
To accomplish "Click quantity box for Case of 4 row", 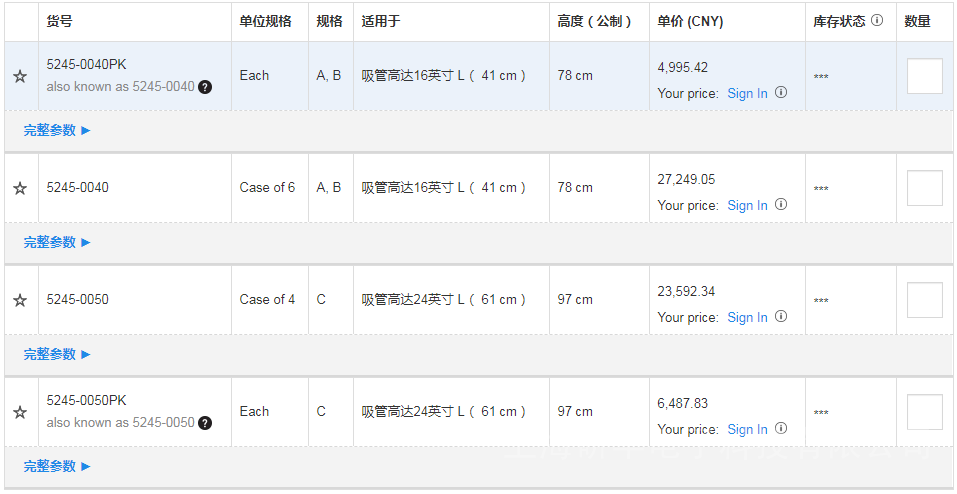I will pos(924,300).
